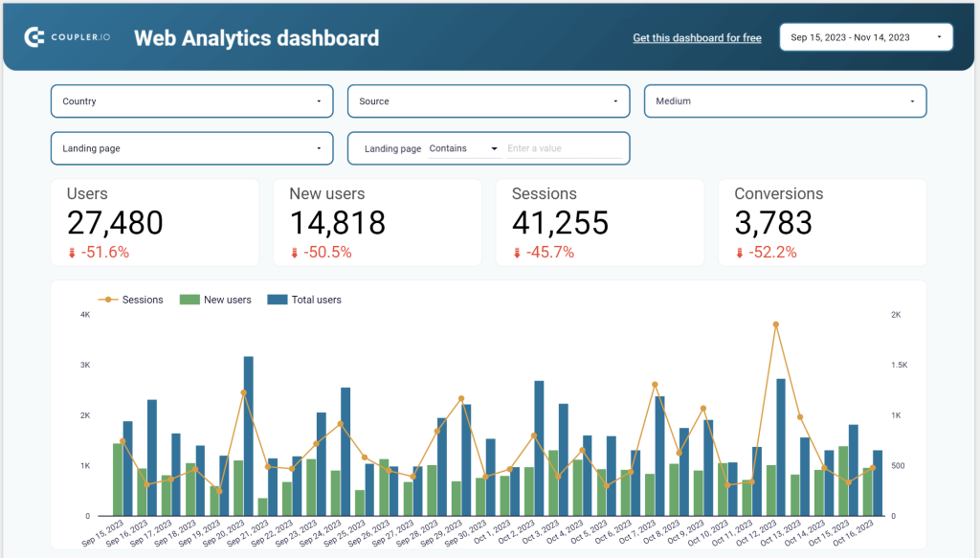Click the decline arrow icon on New users card

(293, 252)
